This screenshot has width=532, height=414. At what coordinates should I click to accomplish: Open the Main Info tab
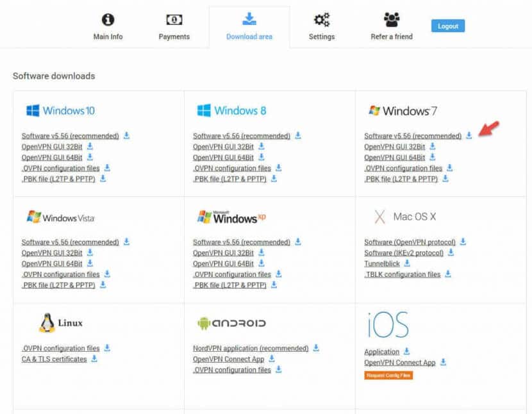[x=108, y=27]
